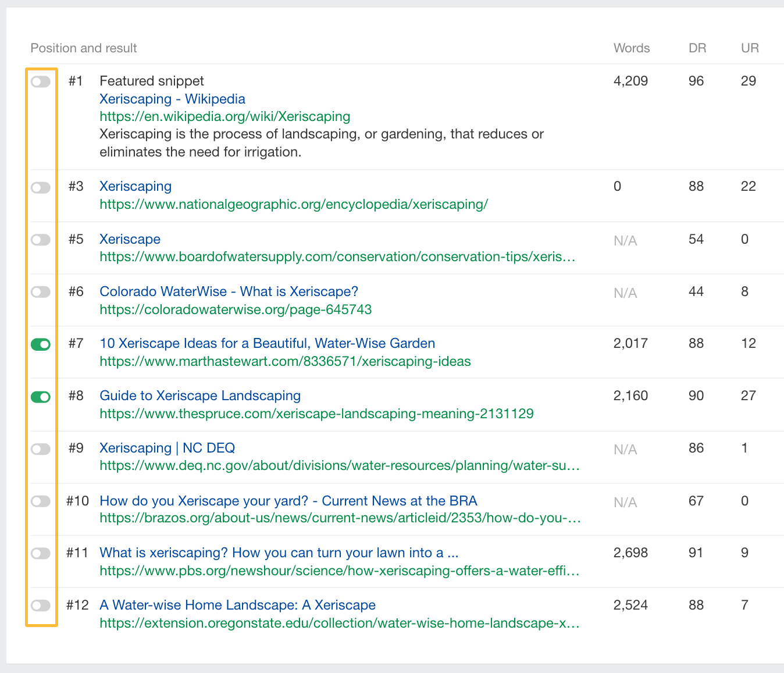Turn on toggle for National Geographic result

click(x=41, y=187)
